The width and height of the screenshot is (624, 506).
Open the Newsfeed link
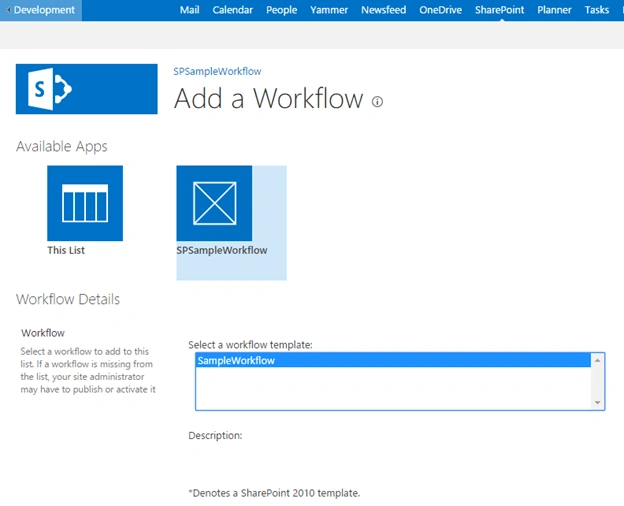coord(383,10)
